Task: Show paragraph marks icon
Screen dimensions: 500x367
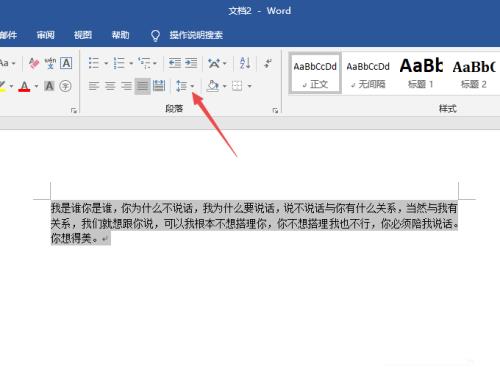Action: 268,63
